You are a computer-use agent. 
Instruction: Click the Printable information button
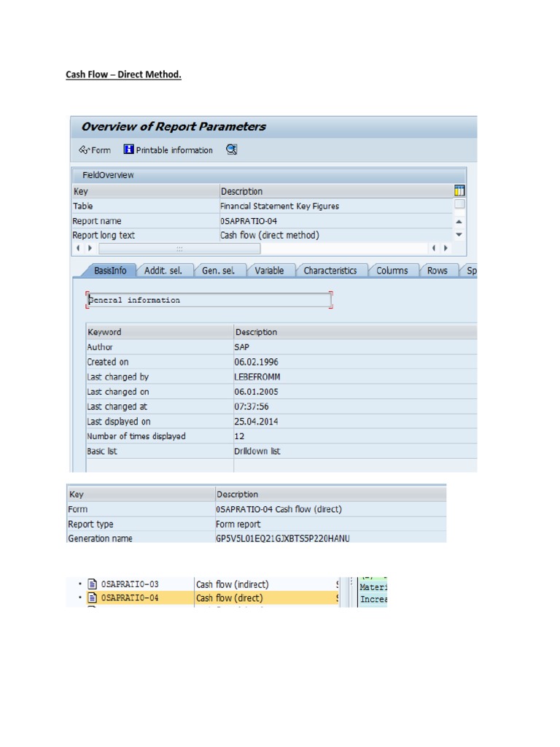pyautogui.click(x=168, y=150)
